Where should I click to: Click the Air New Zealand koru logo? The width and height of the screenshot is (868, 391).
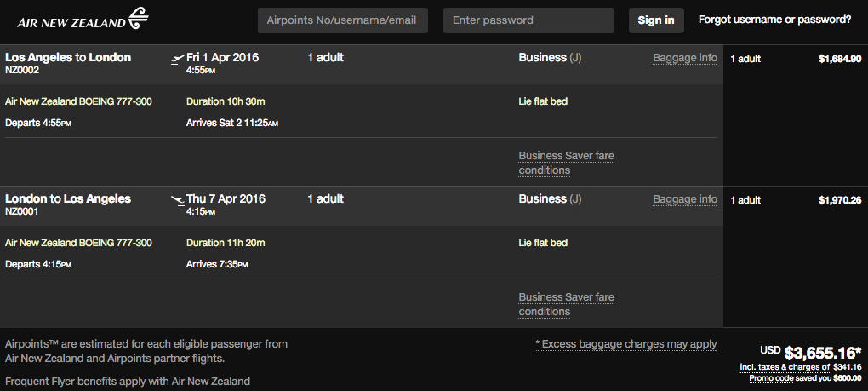(139, 18)
